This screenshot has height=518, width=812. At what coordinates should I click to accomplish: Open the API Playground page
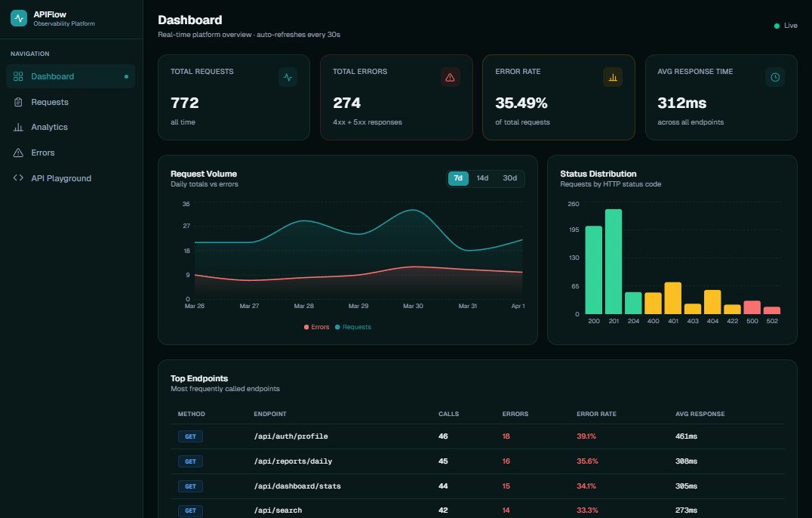click(70, 178)
